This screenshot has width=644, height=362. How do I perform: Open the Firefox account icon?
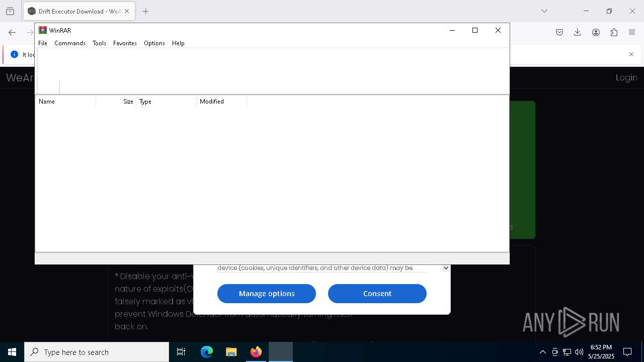point(596,32)
